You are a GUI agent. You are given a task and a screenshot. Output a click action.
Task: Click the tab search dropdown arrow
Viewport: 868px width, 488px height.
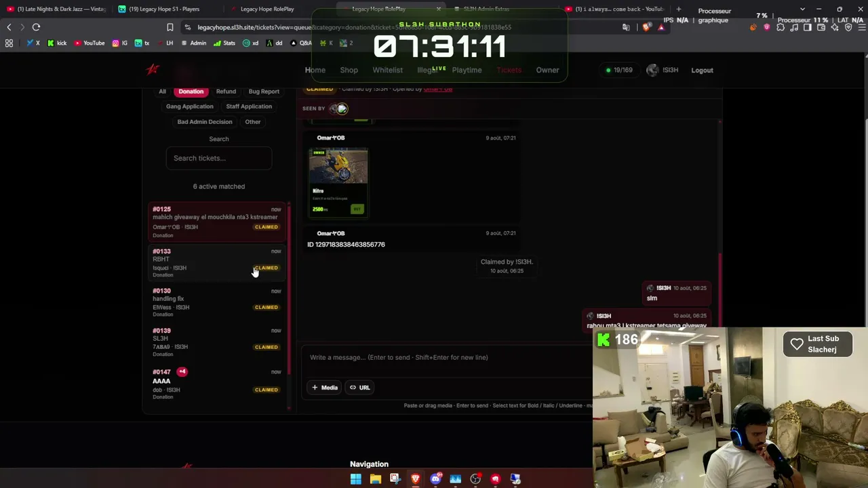pos(803,9)
